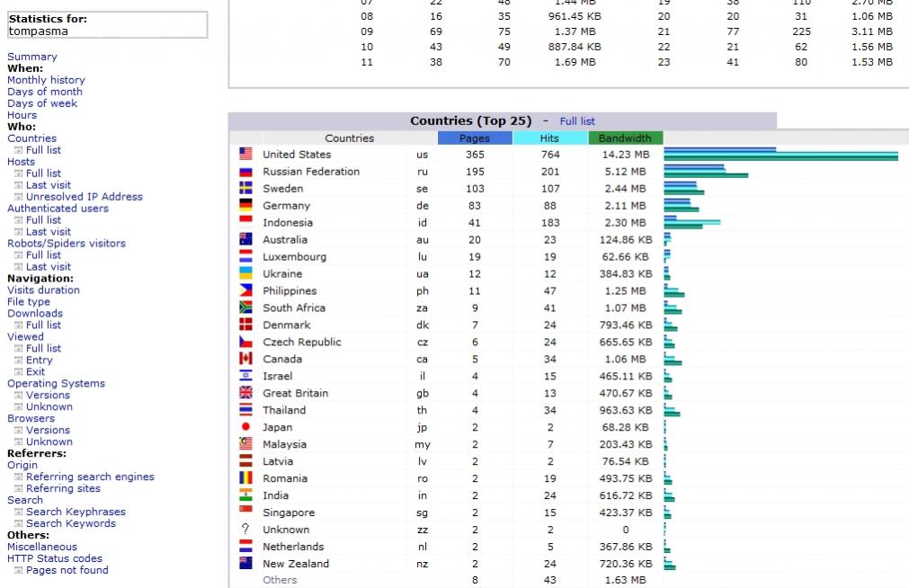Open Operating Systems report
Viewport: 909px width, 588px height.
click(57, 383)
